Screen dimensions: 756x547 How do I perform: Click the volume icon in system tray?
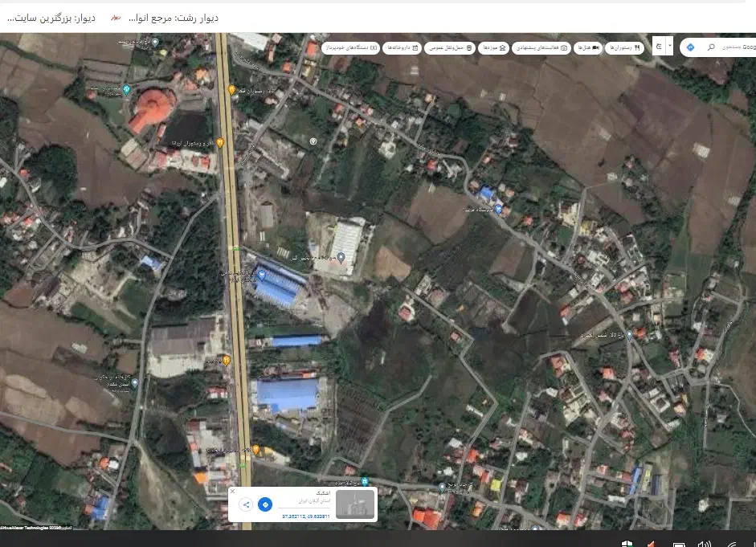pos(705,544)
